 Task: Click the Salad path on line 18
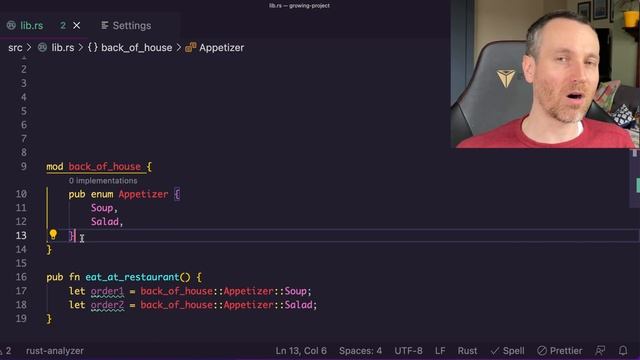click(298, 305)
